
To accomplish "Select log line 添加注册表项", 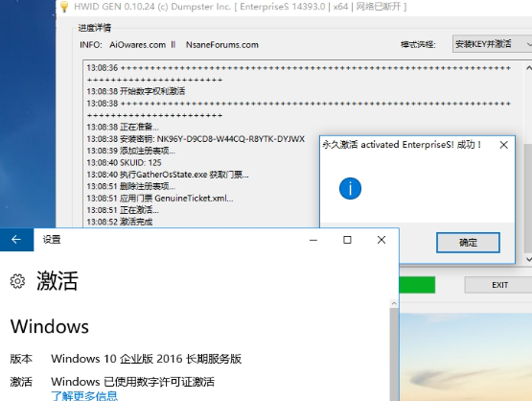I will [130, 151].
